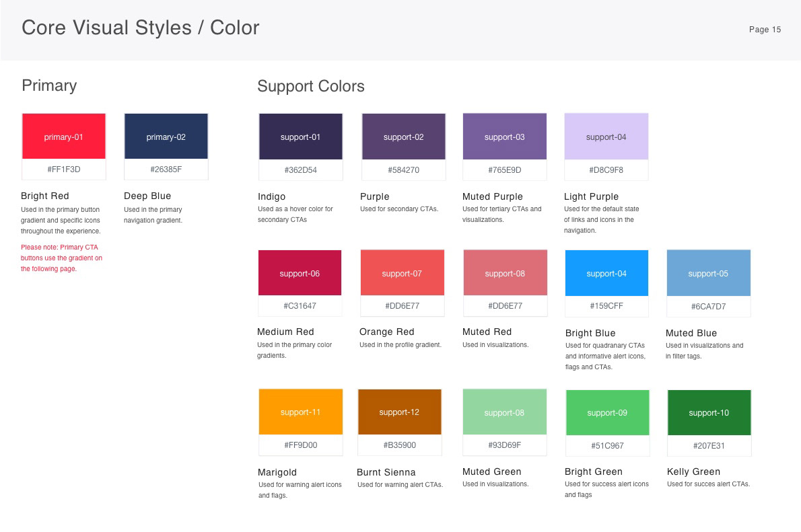The width and height of the screenshot is (801, 532).
Task: Click the red Primary CTA gradient note
Action: (61, 258)
